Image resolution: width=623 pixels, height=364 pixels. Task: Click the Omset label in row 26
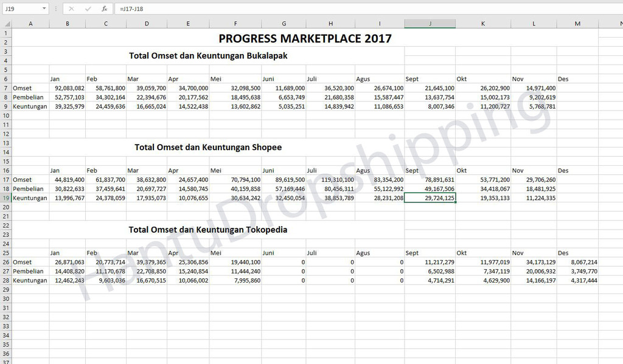(22, 262)
